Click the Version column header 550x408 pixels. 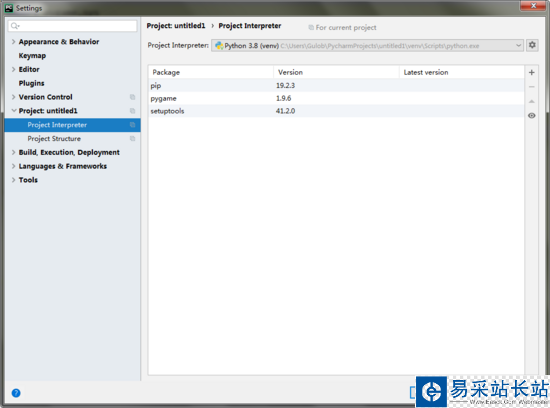(x=336, y=72)
